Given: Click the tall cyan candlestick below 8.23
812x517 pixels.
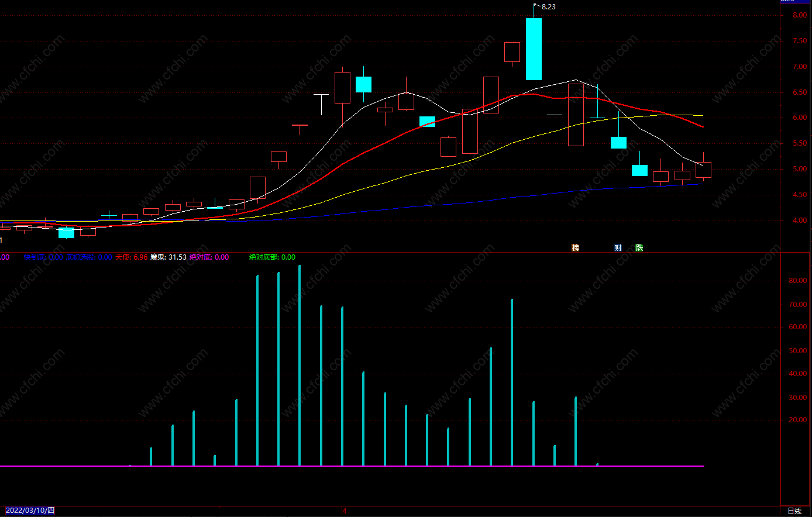Looking at the screenshot, I should tap(534, 49).
